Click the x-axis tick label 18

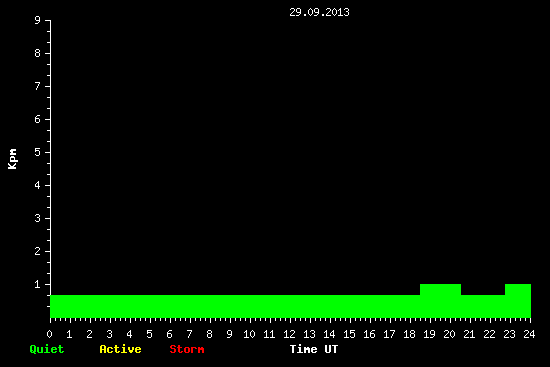pyautogui.click(x=409, y=334)
